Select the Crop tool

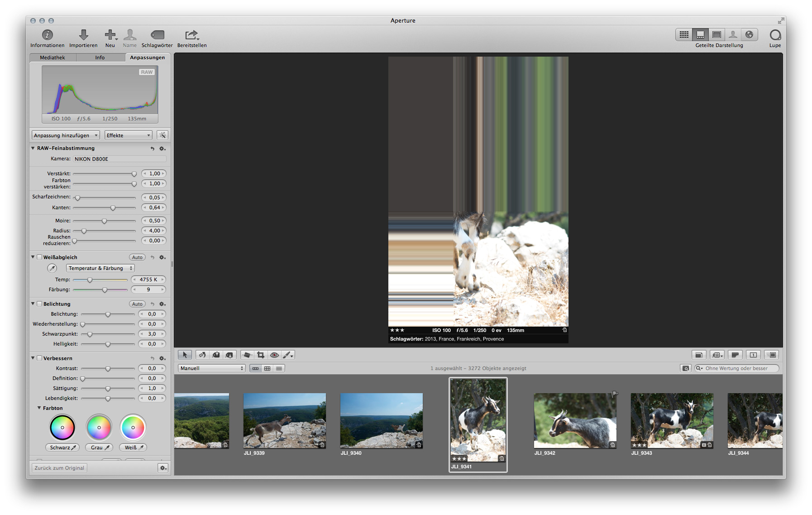coord(261,355)
